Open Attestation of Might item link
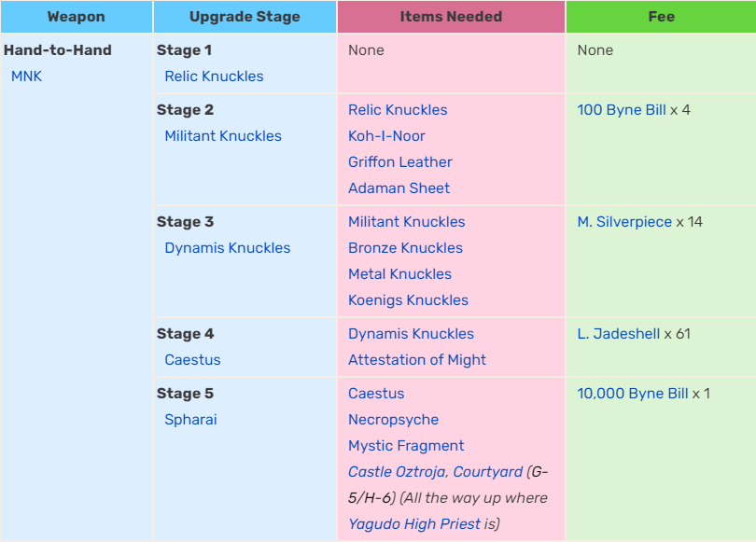The height and width of the screenshot is (542, 756). pyautogui.click(x=417, y=359)
